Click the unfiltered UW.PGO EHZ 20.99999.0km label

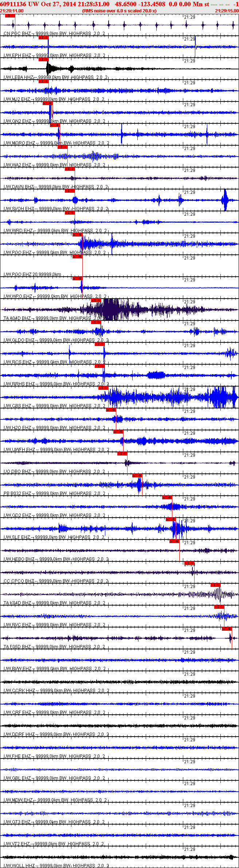(x=32, y=274)
